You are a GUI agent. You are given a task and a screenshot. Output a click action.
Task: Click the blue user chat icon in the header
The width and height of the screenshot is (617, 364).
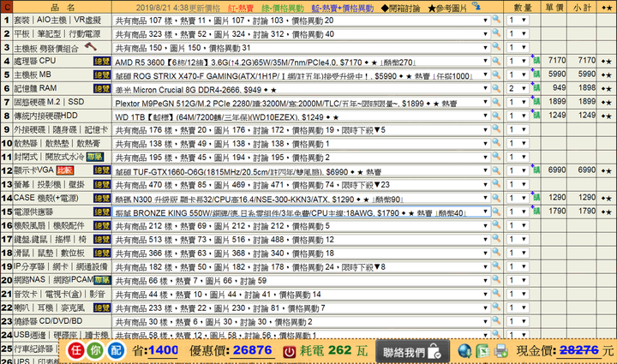pos(476,6)
